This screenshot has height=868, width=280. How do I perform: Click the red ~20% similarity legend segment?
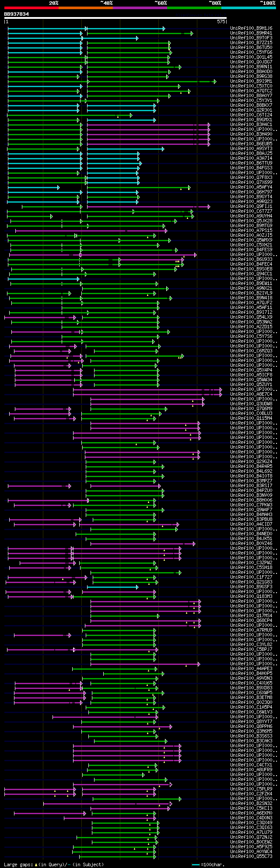(x=31, y=8)
